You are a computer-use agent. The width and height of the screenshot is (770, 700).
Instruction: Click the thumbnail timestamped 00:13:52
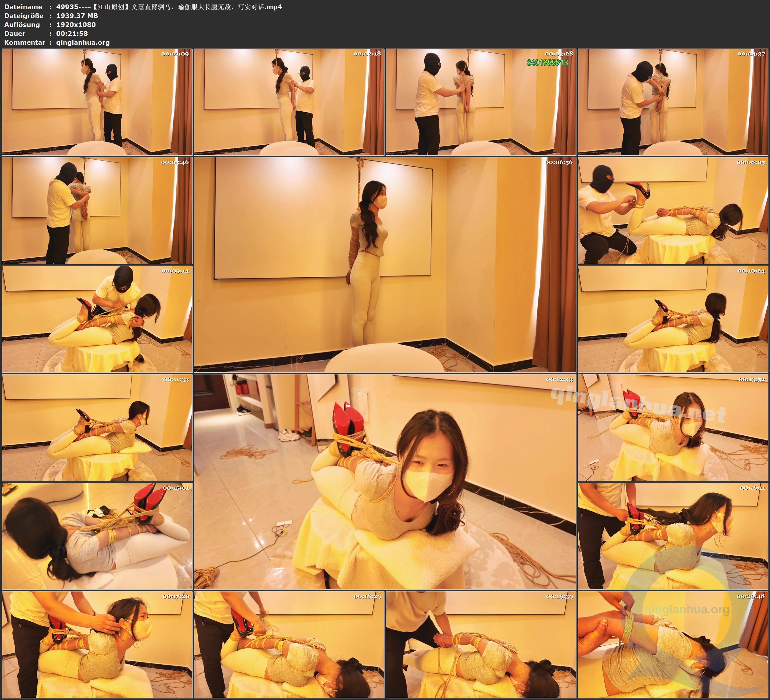point(673,427)
